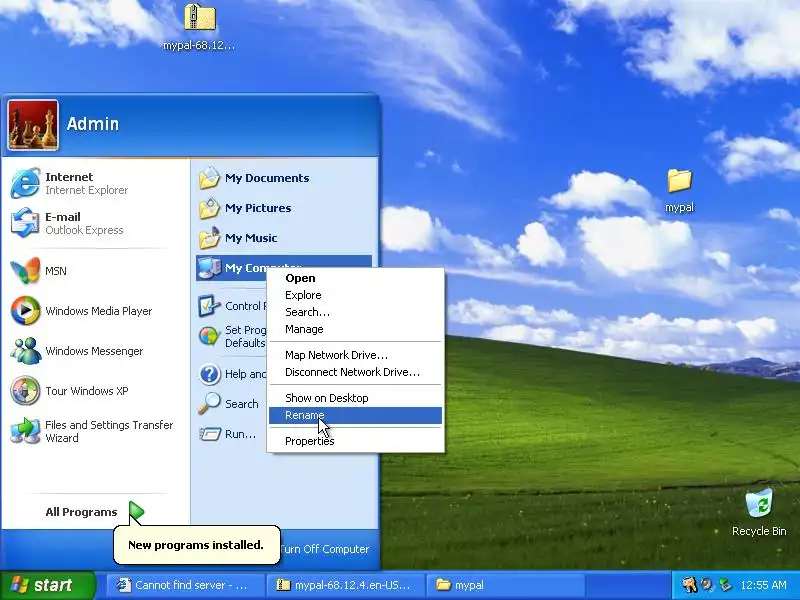Click the 12:55 AM clock
The image size is (800, 600).
pos(763,585)
